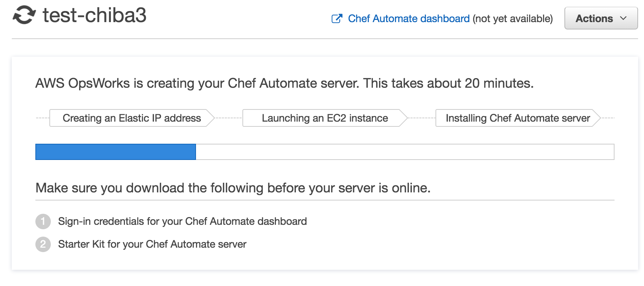Select the Creating an Elastic IP address step
Image resolution: width=644 pixels, height=286 pixels.
coord(132,118)
